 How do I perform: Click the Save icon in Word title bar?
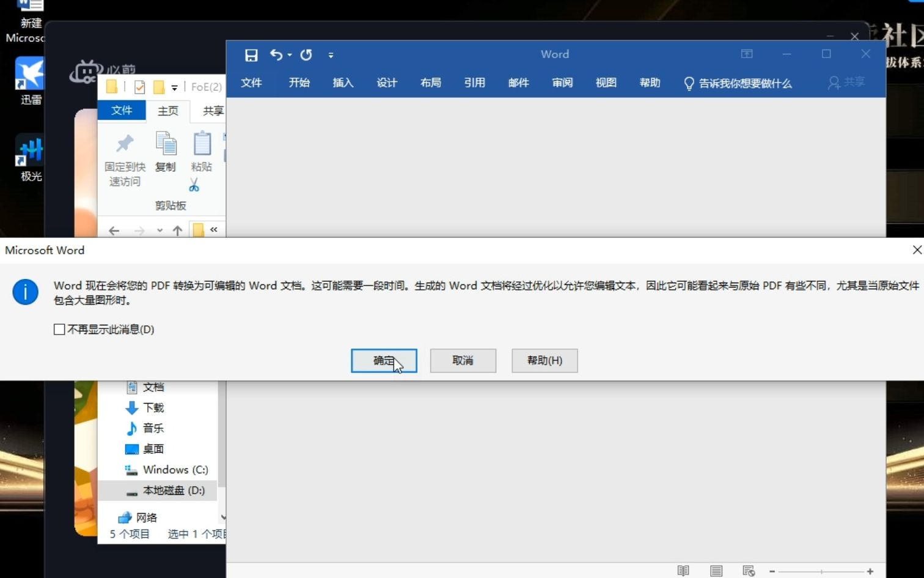[251, 55]
